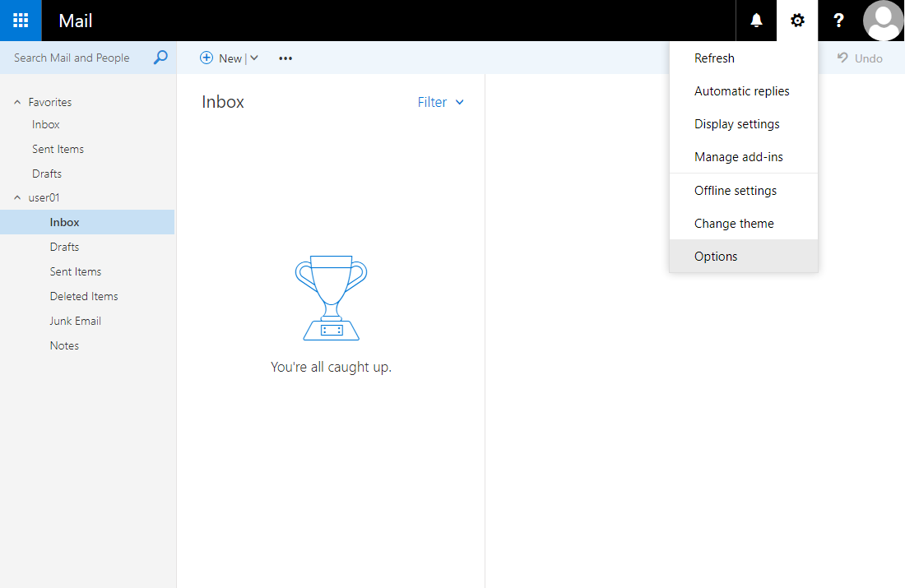Collapse the user01 folder list
The width and height of the screenshot is (905, 588).
[x=17, y=197]
